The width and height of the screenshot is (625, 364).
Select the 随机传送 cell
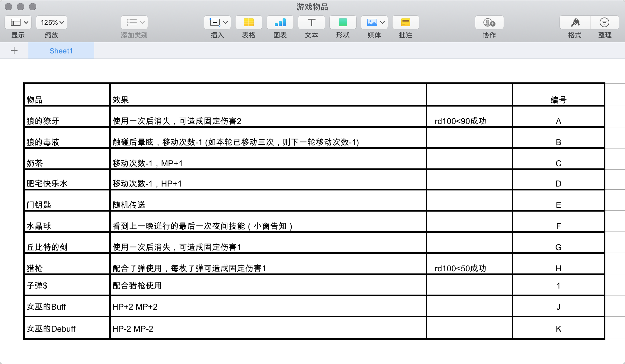tap(268, 200)
